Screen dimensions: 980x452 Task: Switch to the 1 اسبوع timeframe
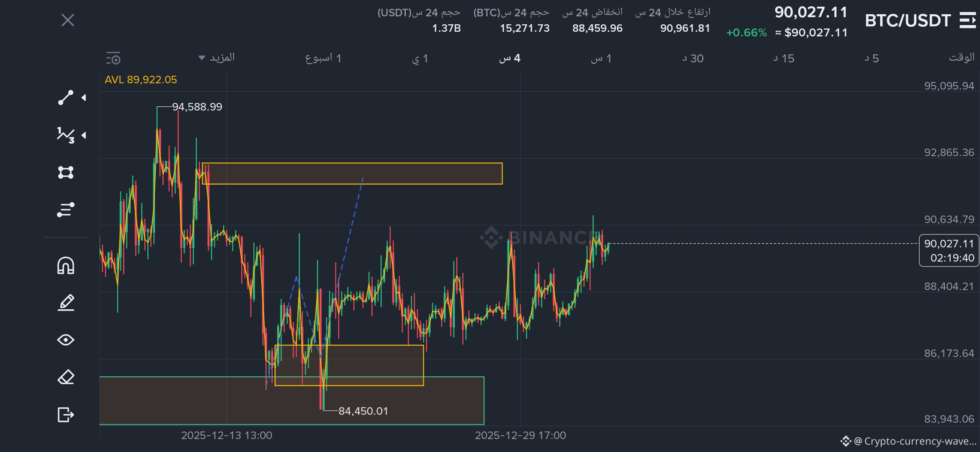click(323, 58)
